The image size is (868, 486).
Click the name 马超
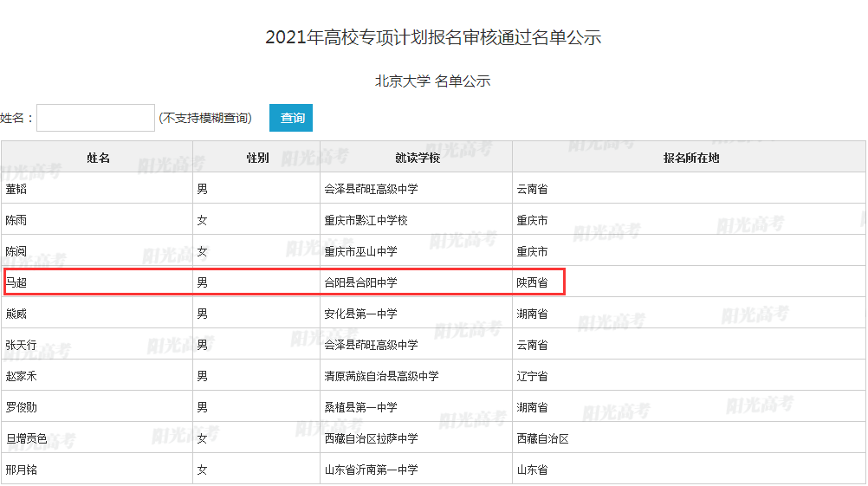click(x=16, y=283)
